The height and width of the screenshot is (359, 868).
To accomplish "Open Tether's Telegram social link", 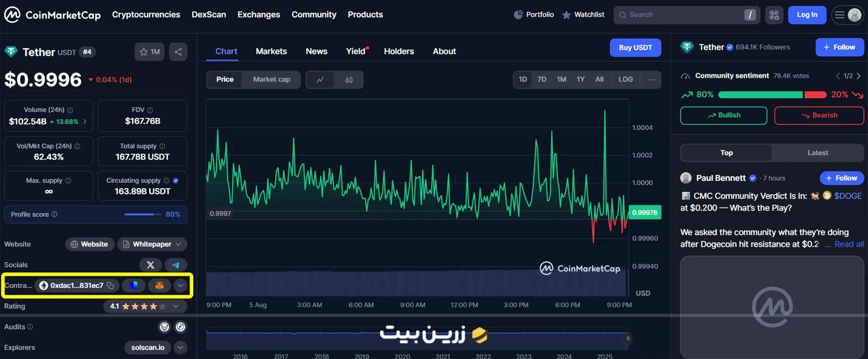I will tap(176, 265).
